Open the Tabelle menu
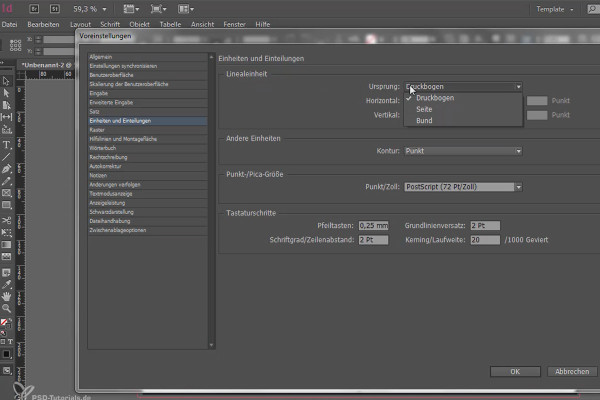Screen dimensions: 600x400 [170, 24]
